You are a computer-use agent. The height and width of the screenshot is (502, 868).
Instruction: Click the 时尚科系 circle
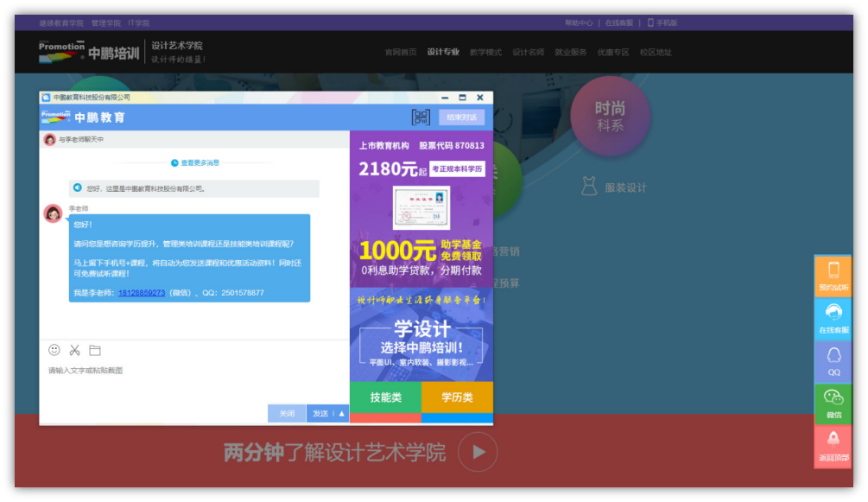tap(610, 116)
